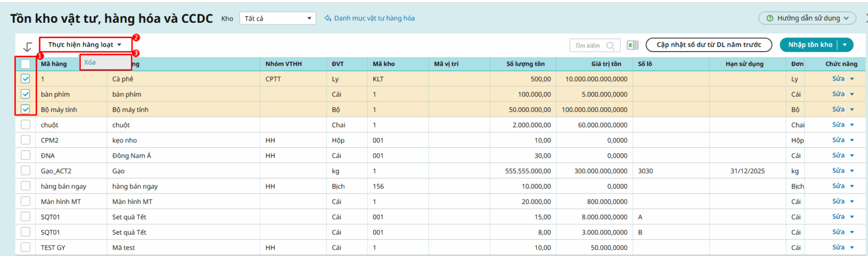Click Cập nhật số dư từ DL năm trước
The width and height of the screenshot is (868, 256).
pyautogui.click(x=709, y=45)
